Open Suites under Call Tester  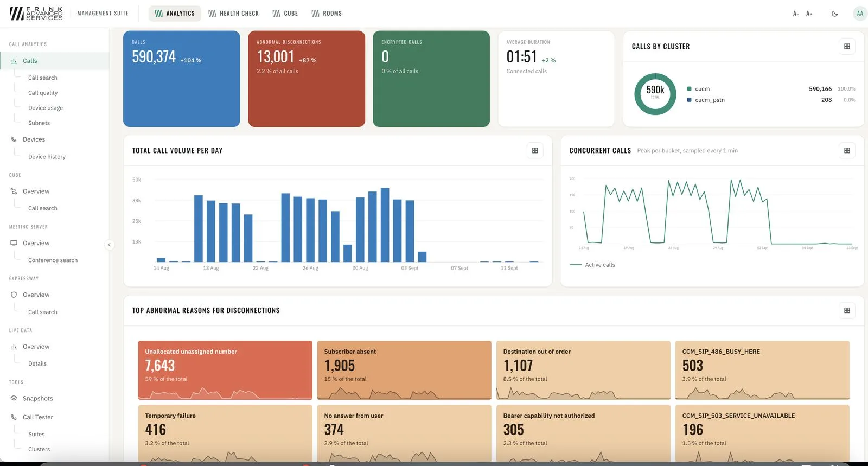click(x=36, y=435)
